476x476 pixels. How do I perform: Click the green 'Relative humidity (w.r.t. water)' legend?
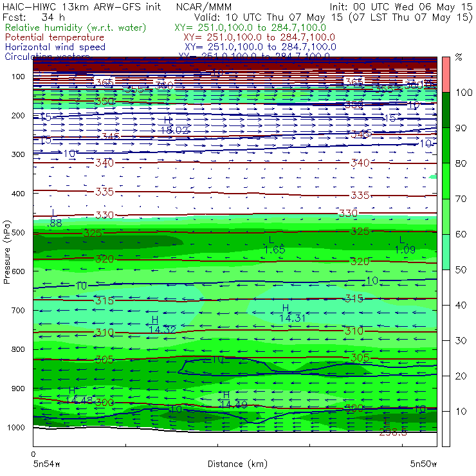coord(76,28)
